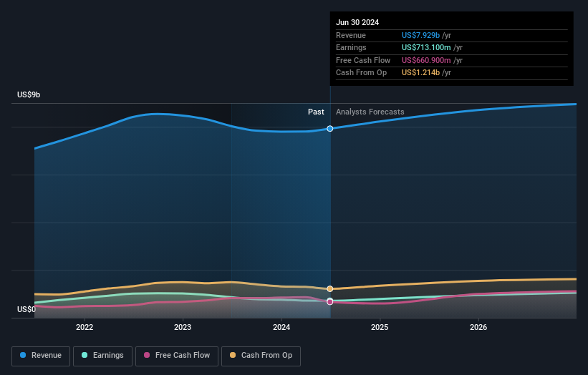Click the Free Cash Flow tooltip label
Viewport: 588px width, 375px height.
363,60
